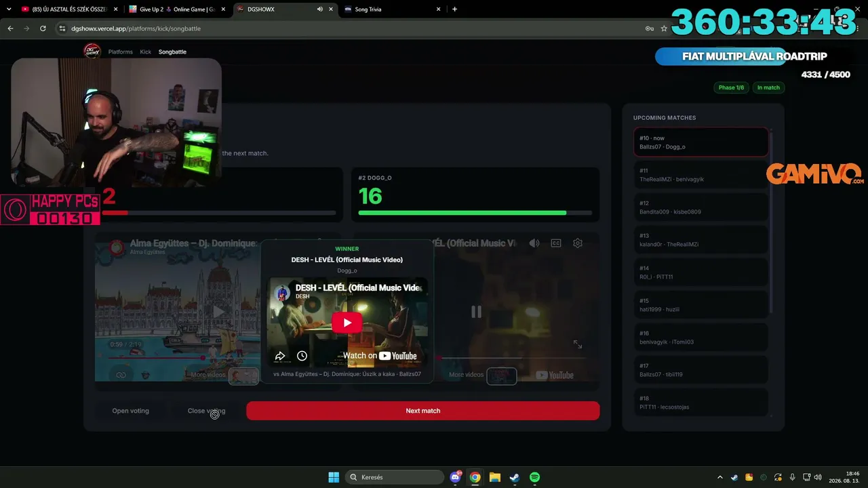Switch to the Song Trivia tab

pos(393,9)
